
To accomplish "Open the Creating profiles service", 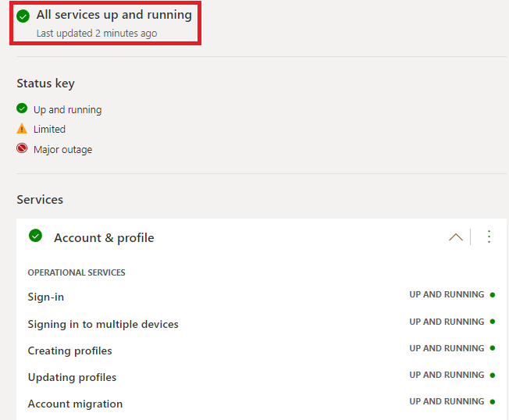I will pyautogui.click(x=69, y=351).
